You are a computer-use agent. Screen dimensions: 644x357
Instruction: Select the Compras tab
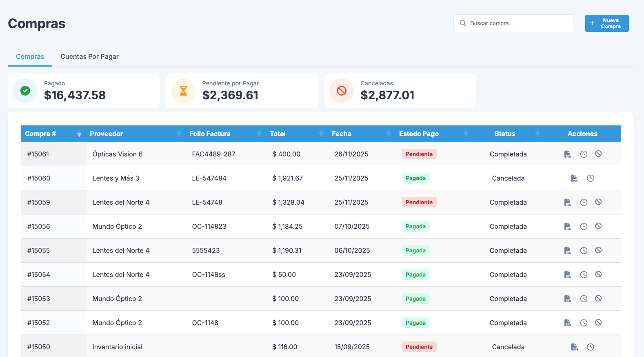coord(30,56)
